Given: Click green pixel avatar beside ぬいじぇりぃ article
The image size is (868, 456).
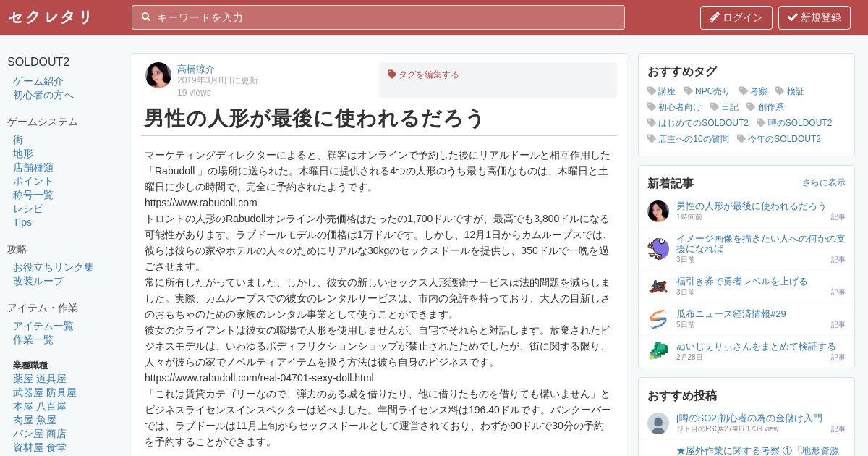Looking at the screenshot, I should click(658, 351).
